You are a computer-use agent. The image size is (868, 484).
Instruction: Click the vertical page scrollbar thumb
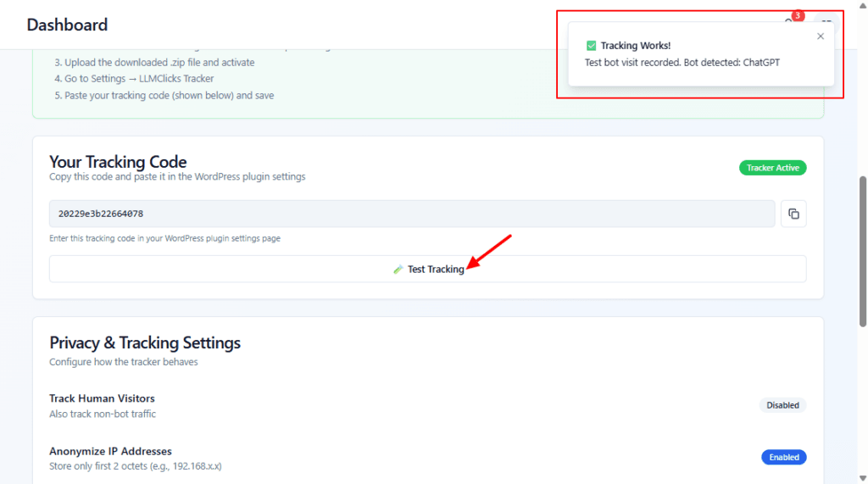[863, 250]
